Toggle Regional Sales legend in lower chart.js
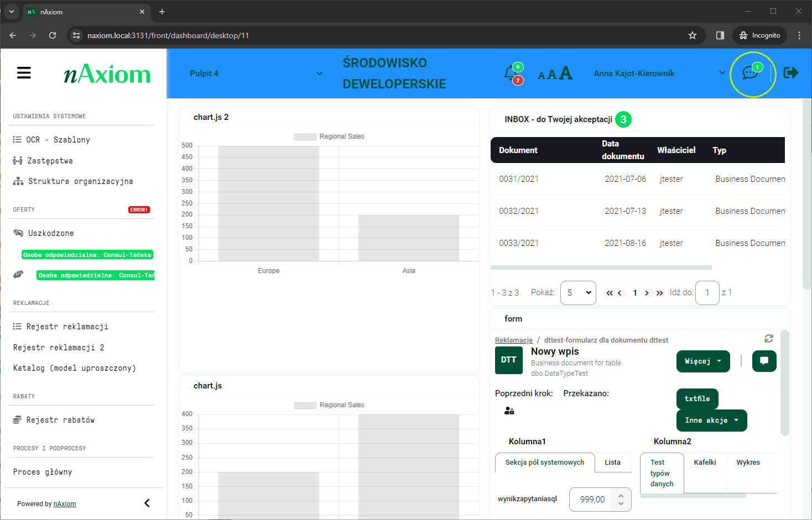The height and width of the screenshot is (520, 812). [x=329, y=405]
